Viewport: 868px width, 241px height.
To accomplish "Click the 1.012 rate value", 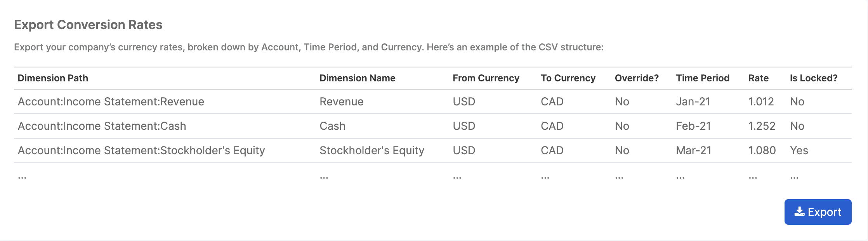I will tap(761, 102).
